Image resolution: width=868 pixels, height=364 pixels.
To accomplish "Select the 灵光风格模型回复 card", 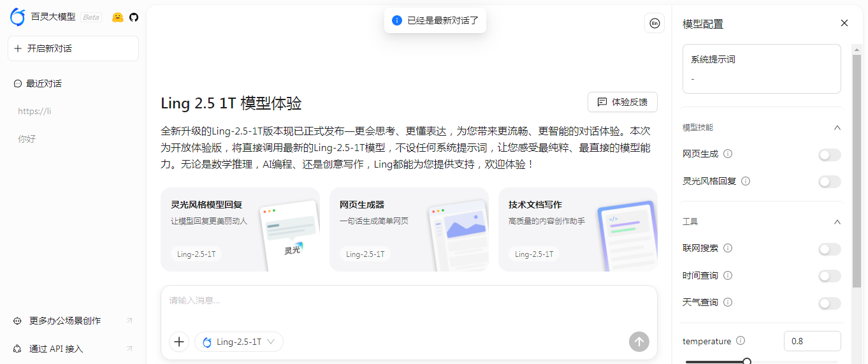I will (x=240, y=229).
